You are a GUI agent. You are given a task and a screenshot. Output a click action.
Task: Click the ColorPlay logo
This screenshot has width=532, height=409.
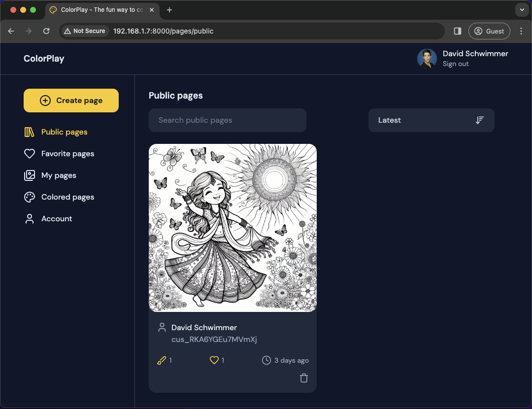(44, 59)
